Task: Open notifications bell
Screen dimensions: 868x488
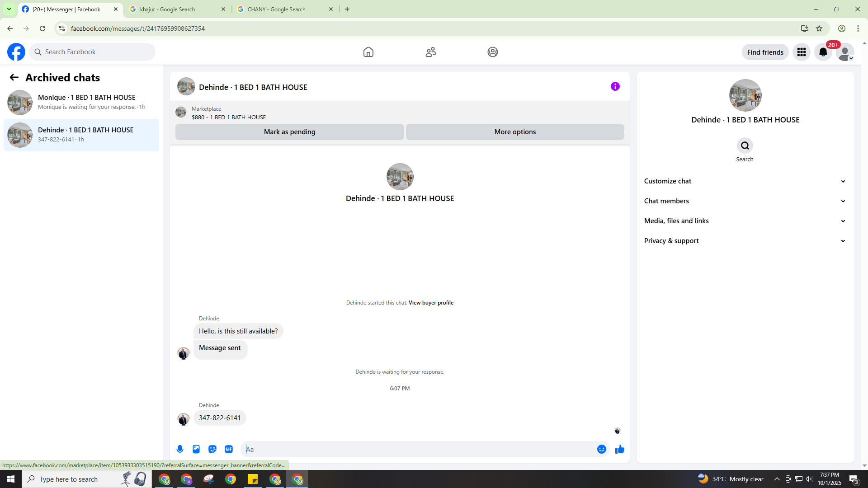Action: (x=823, y=52)
